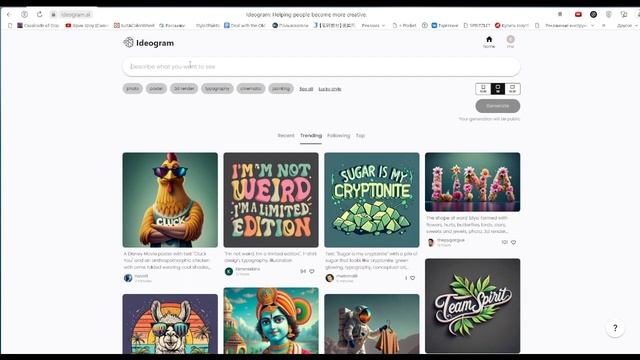This screenshot has width=640, height=360.
Task: Switch to the Top tab
Action: 360,136
